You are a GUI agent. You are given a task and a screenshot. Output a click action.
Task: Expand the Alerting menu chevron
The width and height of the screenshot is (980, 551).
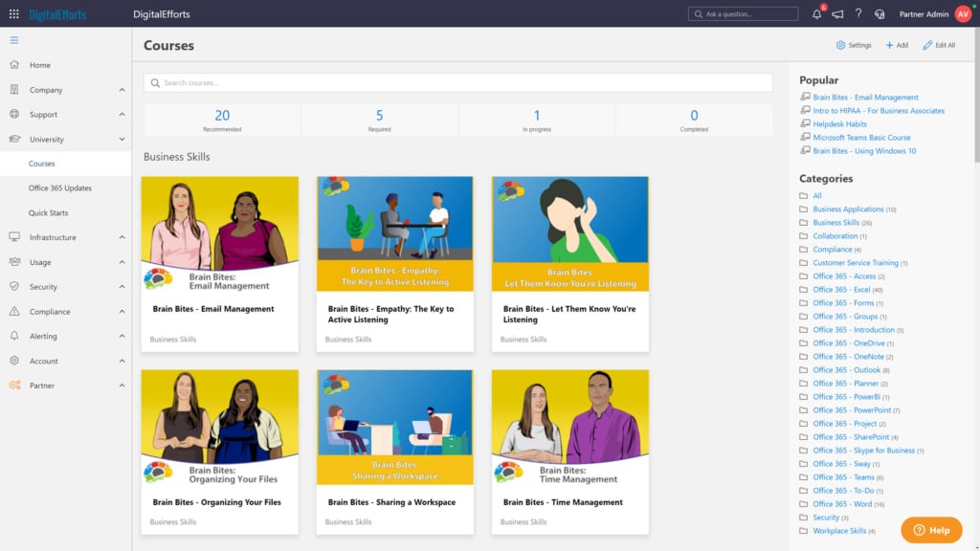pos(122,336)
